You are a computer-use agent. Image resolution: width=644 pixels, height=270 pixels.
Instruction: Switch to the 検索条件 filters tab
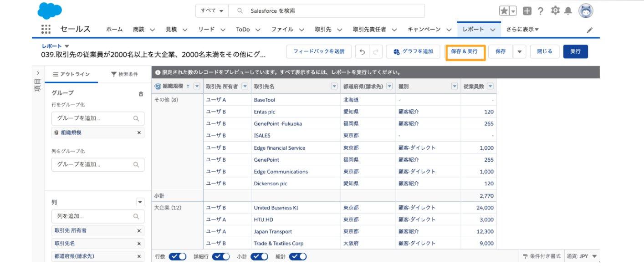[x=124, y=74]
